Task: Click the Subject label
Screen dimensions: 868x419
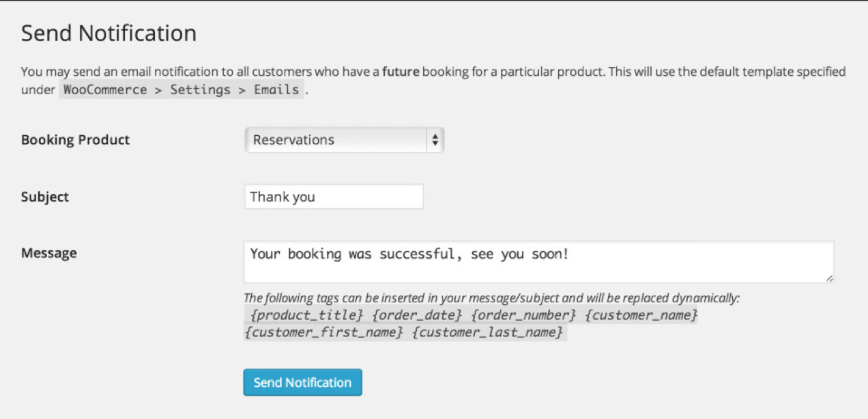Action: point(45,197)
